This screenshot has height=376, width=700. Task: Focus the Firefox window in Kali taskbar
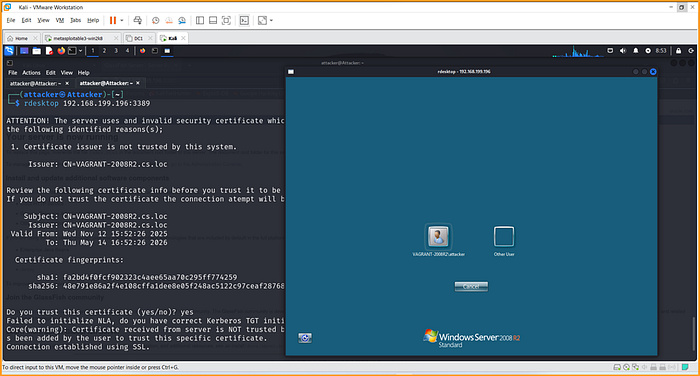[x=142, y=51]
